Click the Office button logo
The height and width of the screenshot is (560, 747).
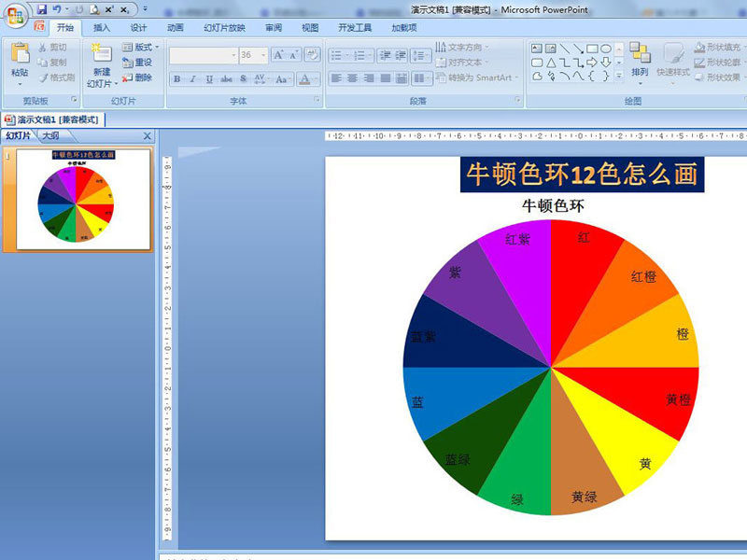16,17
